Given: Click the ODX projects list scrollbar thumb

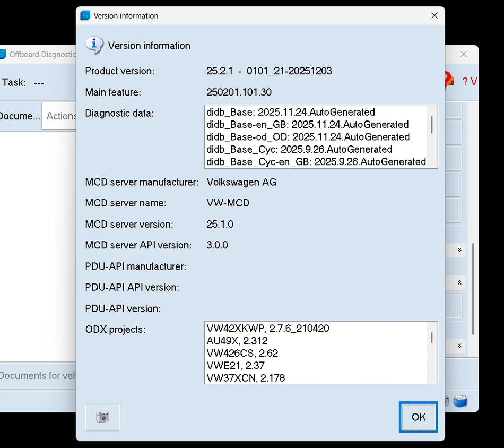Looking at the screenshot, I should point(431,338).
